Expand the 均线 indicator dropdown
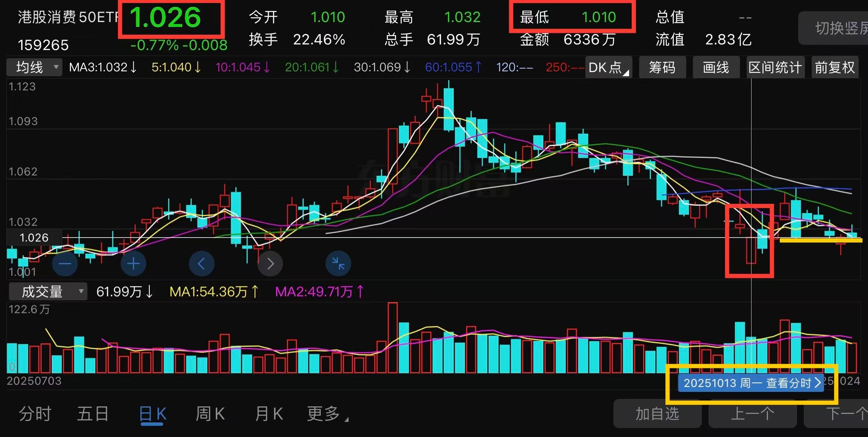 point(34,68)
